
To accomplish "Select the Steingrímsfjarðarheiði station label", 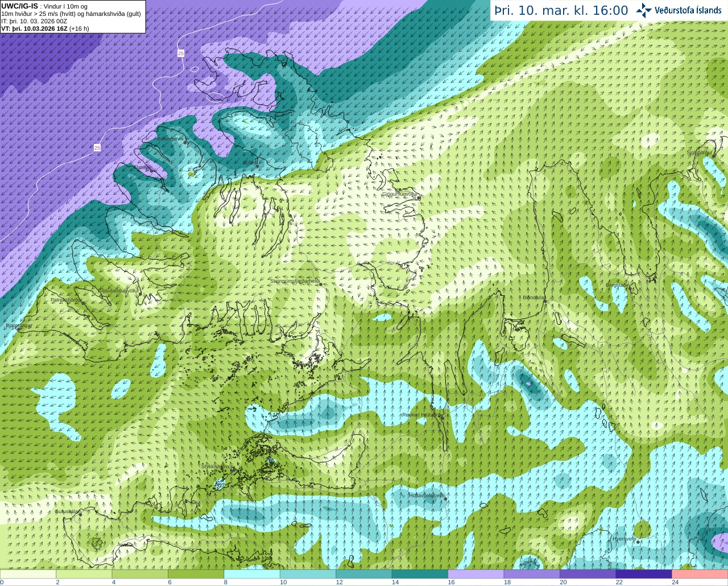I will 294,281.
